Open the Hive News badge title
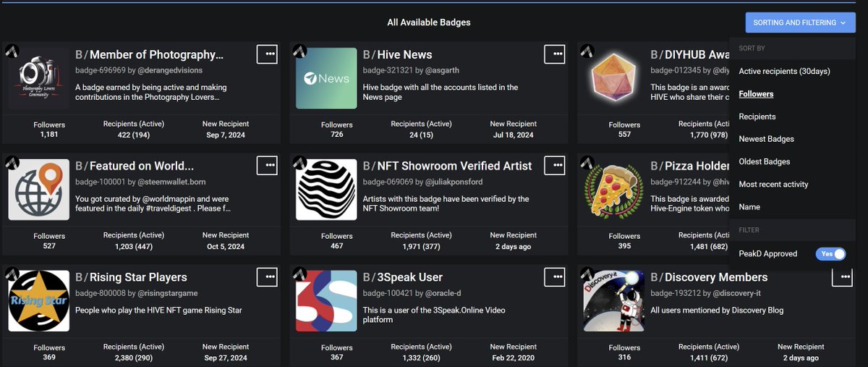 [398, 55]
